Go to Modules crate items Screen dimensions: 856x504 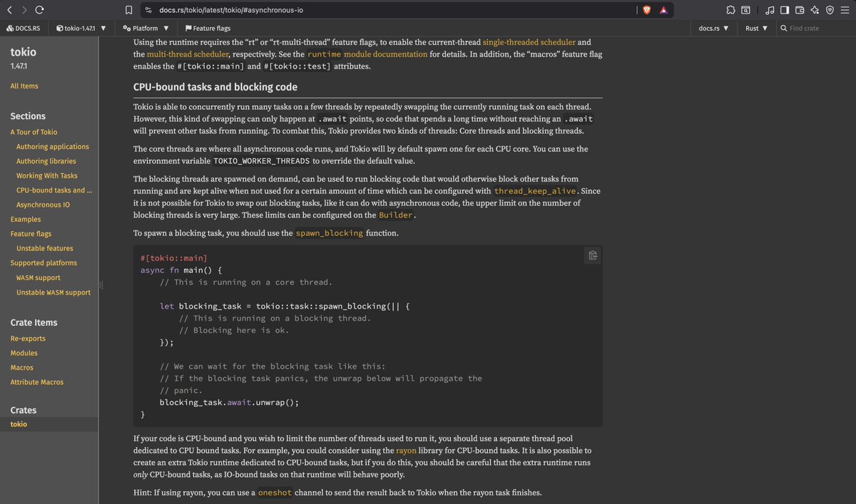tap(24, 353)
